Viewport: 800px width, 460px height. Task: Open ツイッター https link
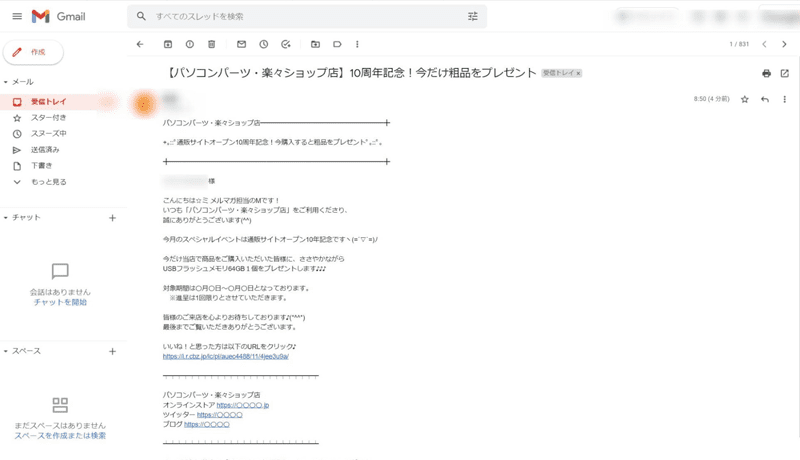(x=219, y=415)
